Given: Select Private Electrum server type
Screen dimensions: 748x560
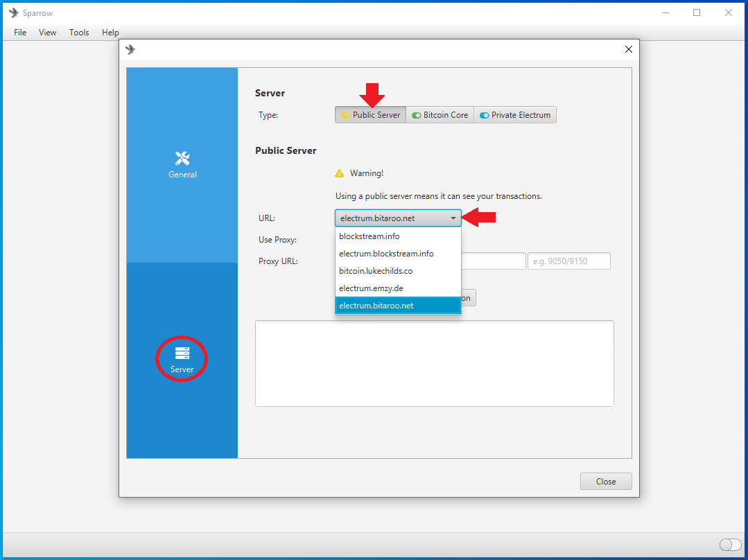Looking at the screenshot, I should pos(515,115).
